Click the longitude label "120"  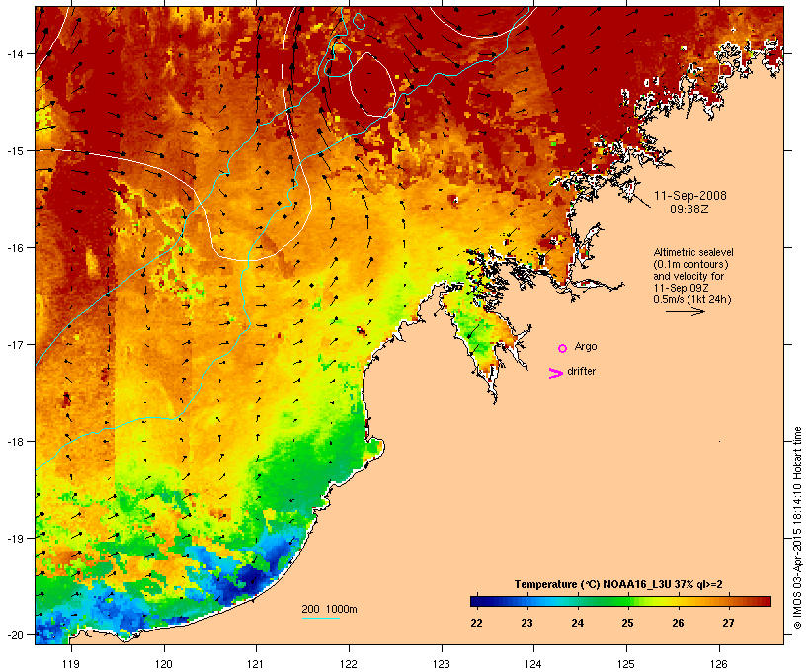(164, 664)
